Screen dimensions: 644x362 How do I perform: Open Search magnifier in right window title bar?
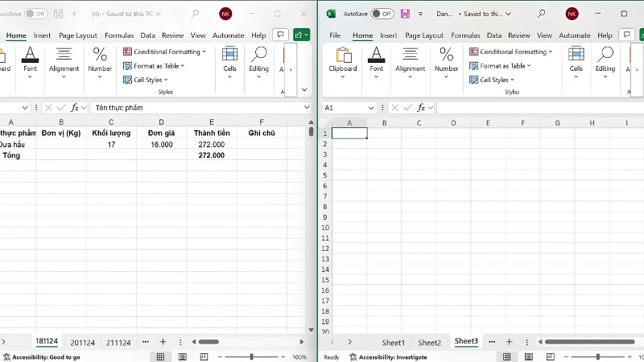(x=541, y=14)
